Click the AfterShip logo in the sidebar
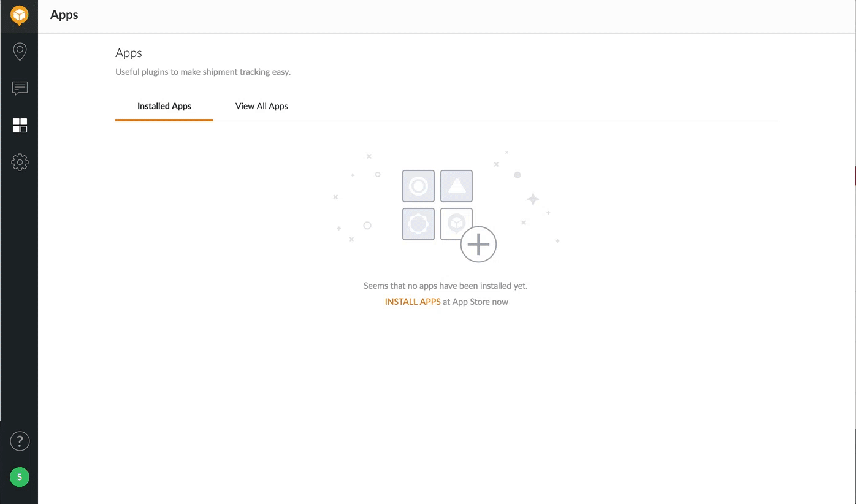This screenshot has width=856, height=504. click(x=20, y=15)
